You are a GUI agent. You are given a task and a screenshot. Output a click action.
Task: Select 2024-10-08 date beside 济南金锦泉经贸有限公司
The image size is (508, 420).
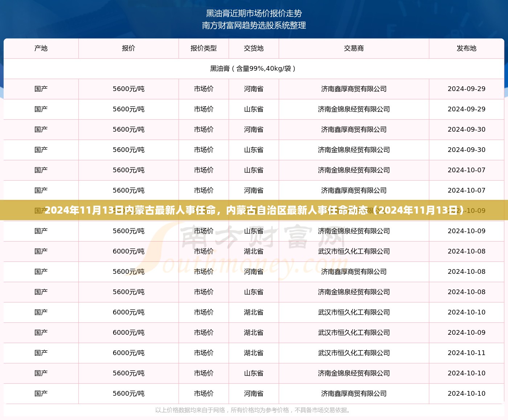(467, 292)
